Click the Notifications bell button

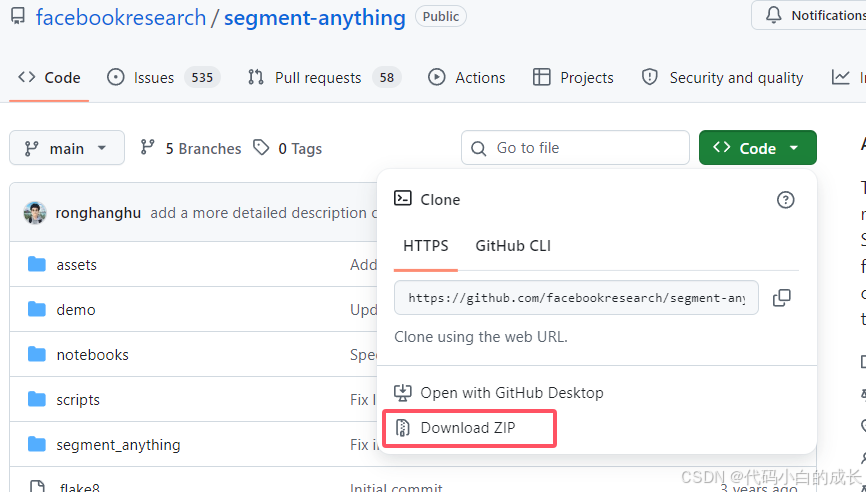click(810, 15)
